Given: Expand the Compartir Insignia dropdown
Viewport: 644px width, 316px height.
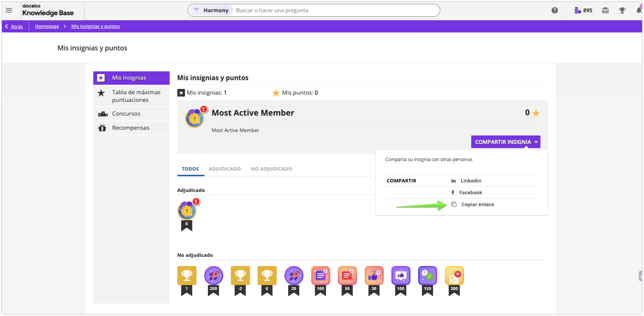Looking at the screenshot, I should pos(505,142).
